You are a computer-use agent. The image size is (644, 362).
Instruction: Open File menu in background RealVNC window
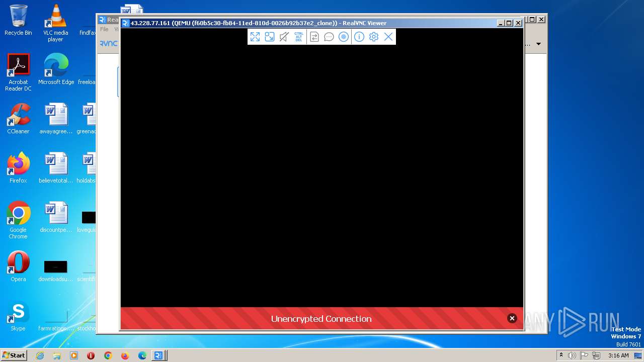pos(104,29)
